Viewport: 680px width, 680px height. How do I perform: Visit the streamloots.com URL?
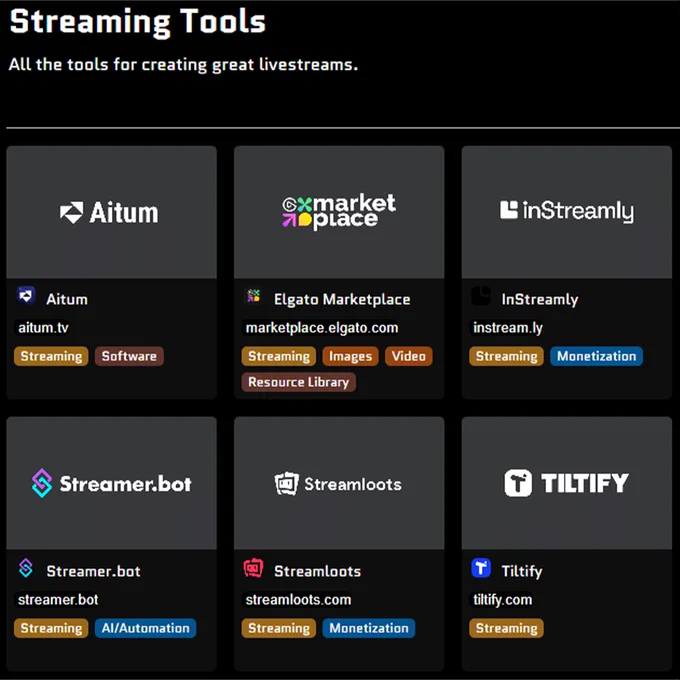[298, 600]
